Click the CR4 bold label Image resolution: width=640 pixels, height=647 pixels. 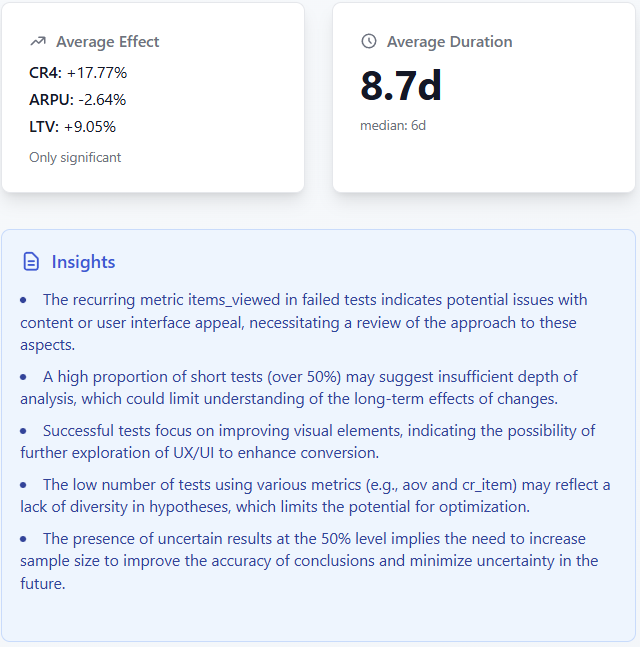pos(46,72)
